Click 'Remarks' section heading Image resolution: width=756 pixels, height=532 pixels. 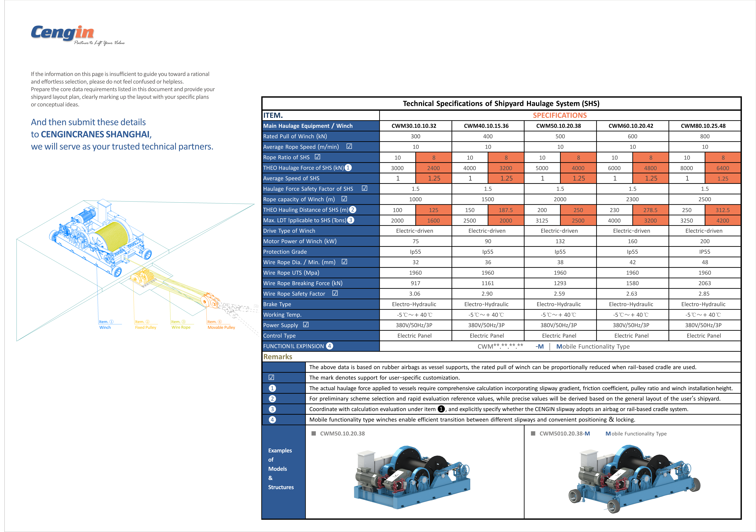[278, 357]
